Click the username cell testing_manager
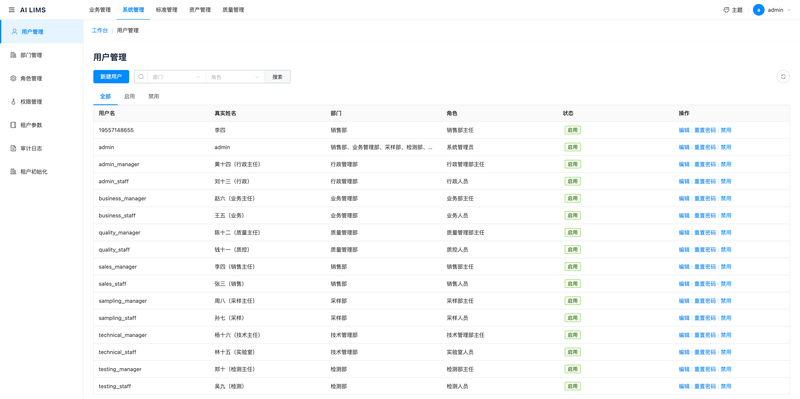The height and width of the screenshot is (399, 800). [120, 369]
